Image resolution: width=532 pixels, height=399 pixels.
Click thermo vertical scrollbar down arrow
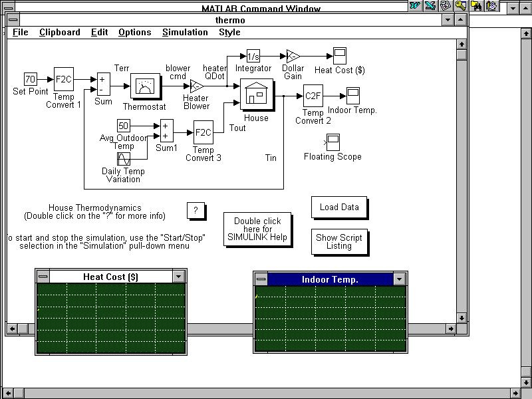(462, 318)
